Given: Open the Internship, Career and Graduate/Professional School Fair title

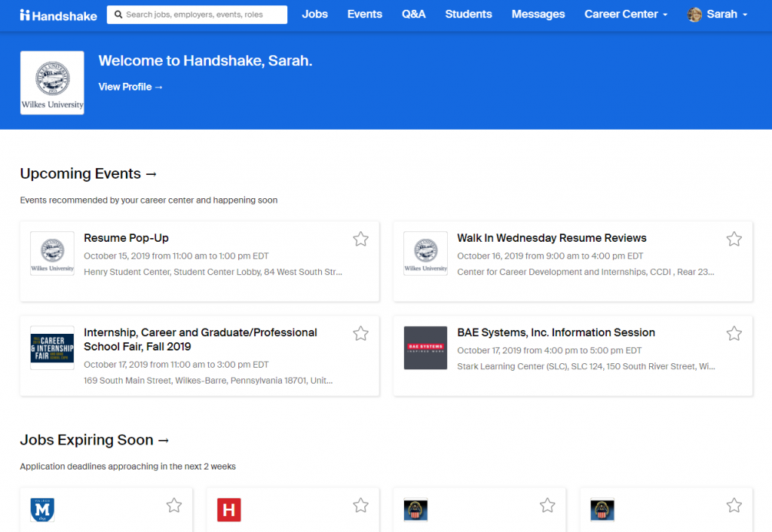Looking at the screenshot, I should (x=201, y=340).
